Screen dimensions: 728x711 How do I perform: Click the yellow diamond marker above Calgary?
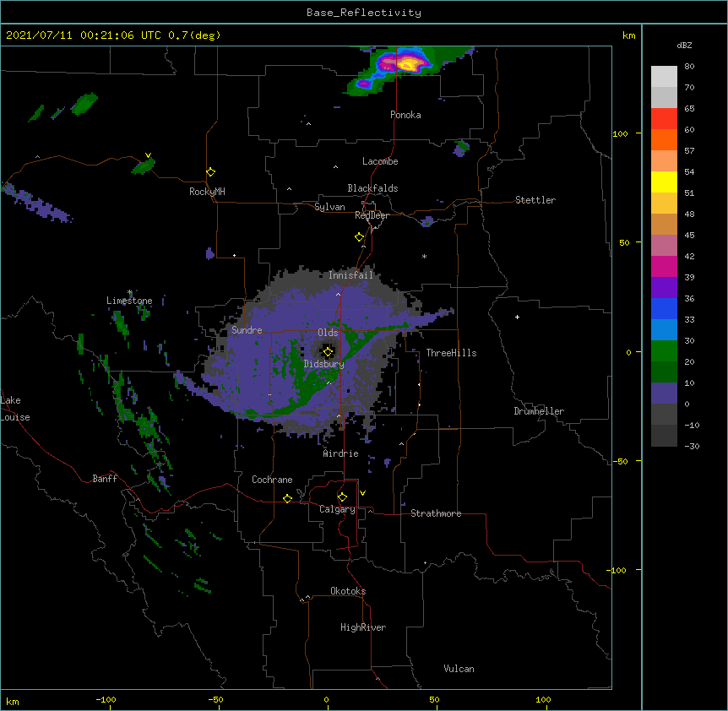pyautogui.click(x=342, y=497)
